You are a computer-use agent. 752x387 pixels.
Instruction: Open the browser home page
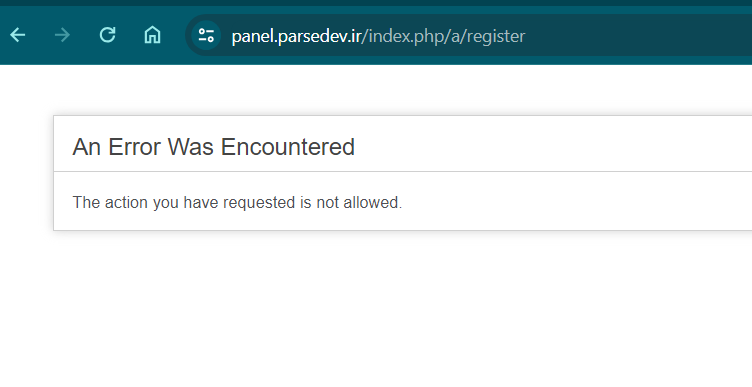tap(153, 35)
